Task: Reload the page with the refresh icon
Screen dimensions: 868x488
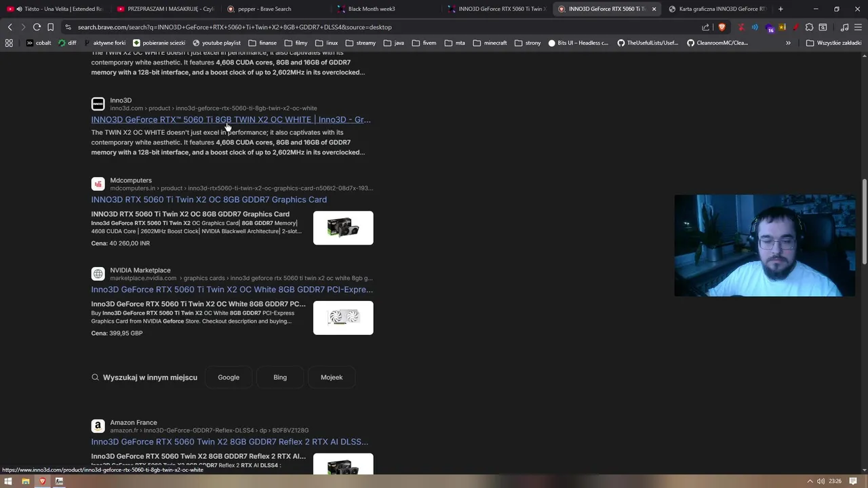Action: 37,27
